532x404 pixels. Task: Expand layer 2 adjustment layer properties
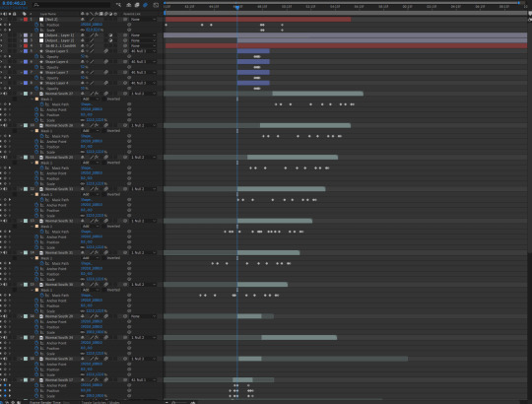21,35
